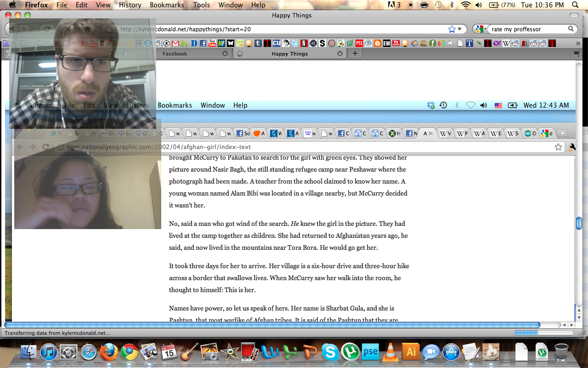This screenshot has width=588, height=368.
Task: Open the Bookmarks menu in Firefox
Action: point(167,5)
